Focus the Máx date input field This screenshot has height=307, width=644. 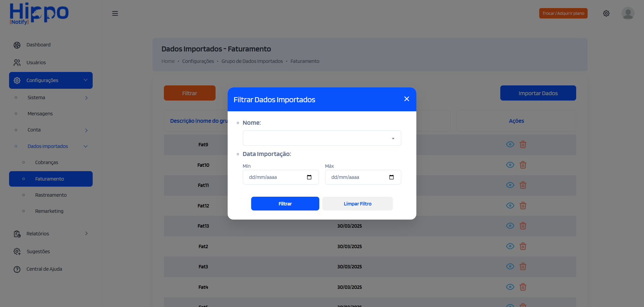click(363, 177)
